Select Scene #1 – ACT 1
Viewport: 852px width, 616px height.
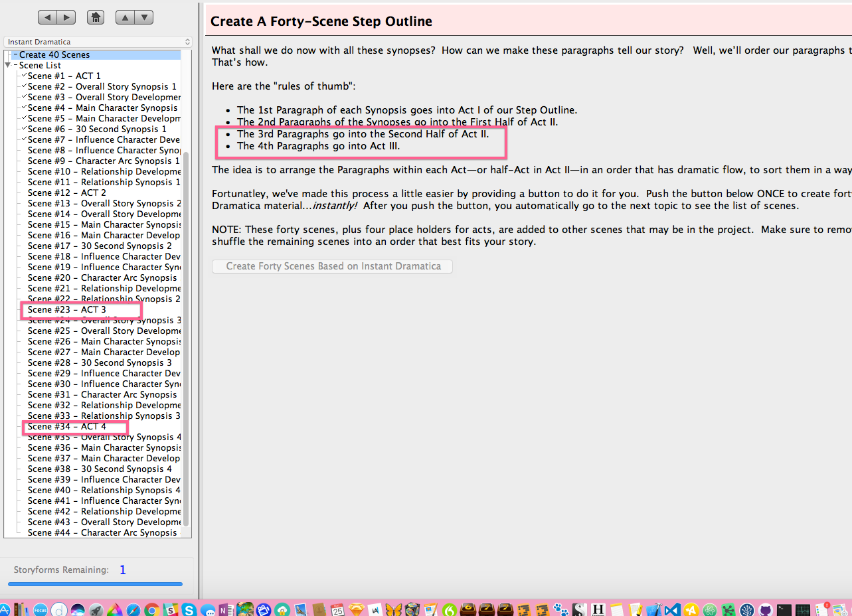(64, 76)
